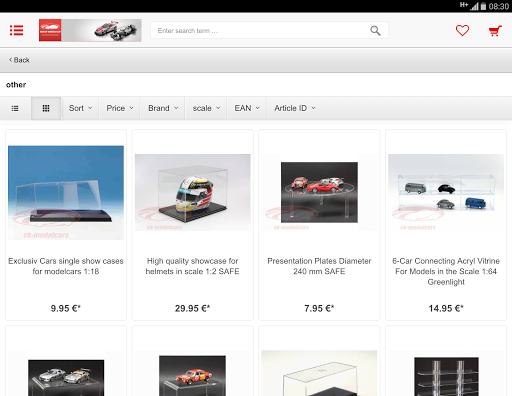The width and height of the screenshot is (512, 396).
Task: Open Presentation Plates Diameter 240 mm product
Action: (319, 266)
